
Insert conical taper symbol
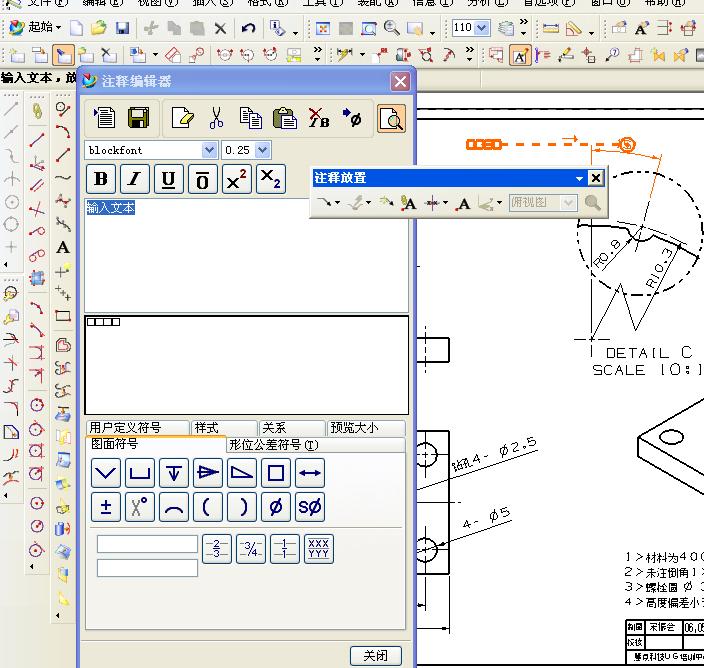(208, 473)
